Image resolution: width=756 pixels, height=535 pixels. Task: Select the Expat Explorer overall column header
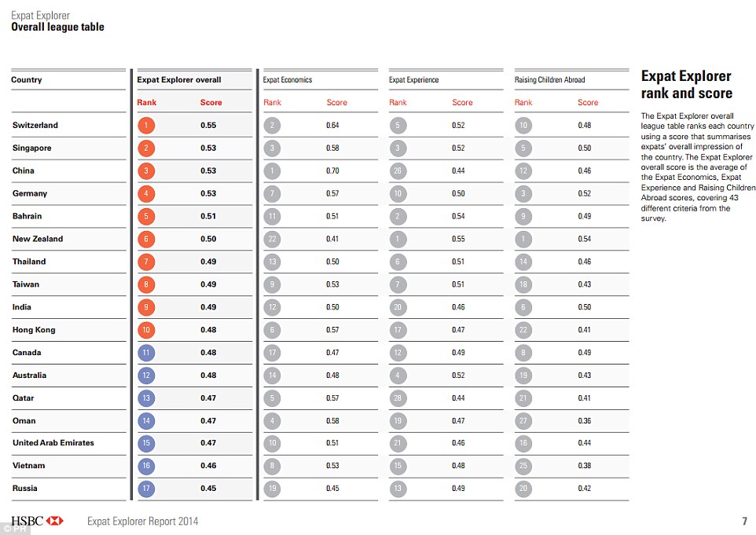[179, 80]
